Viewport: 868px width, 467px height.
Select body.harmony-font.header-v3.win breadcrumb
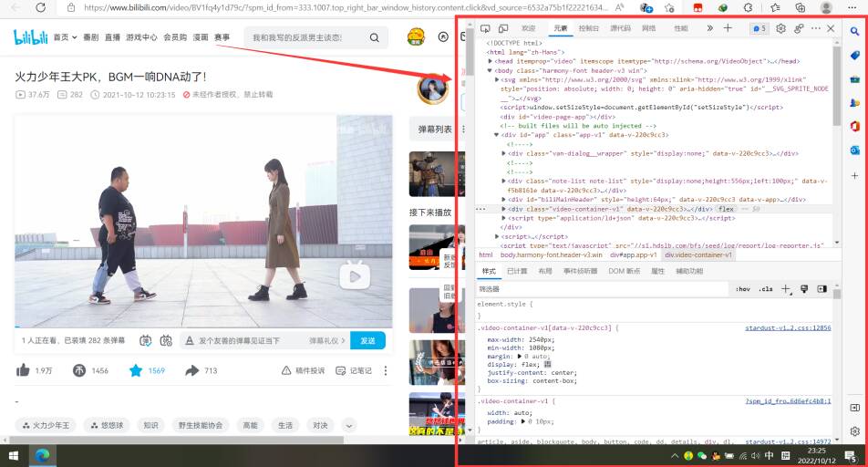coord(552,254)
